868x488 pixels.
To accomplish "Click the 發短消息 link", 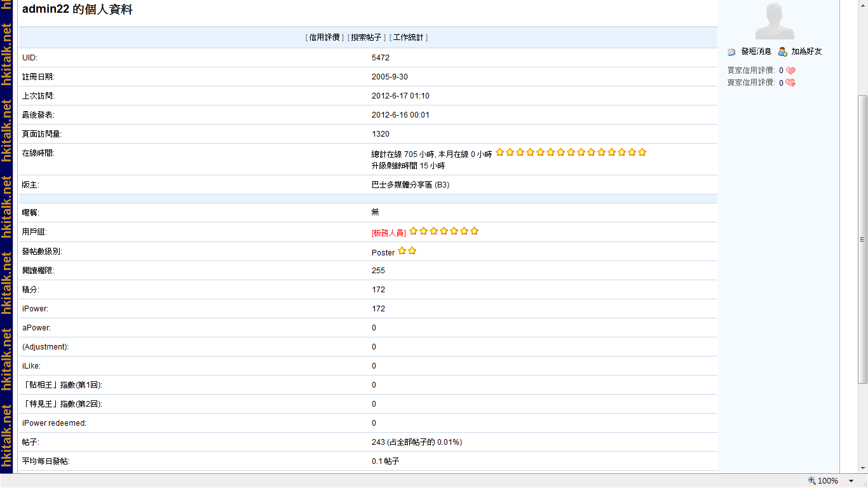I will point(756,51).
